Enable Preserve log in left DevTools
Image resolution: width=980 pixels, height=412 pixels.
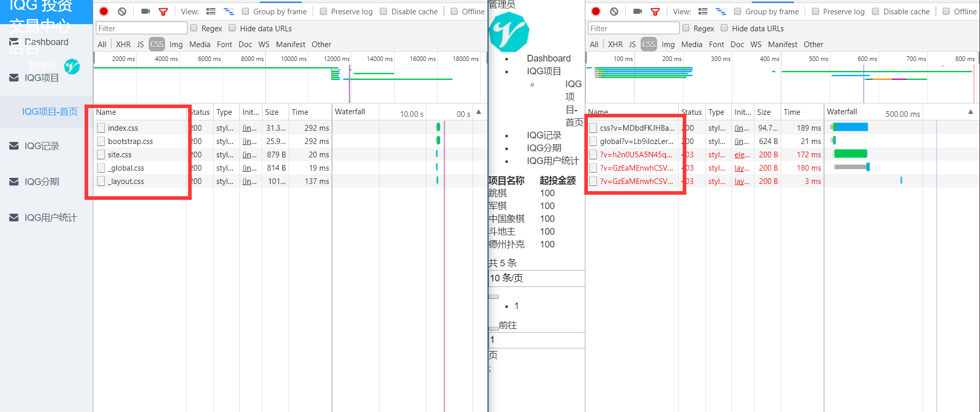click(x=323, y=11)
